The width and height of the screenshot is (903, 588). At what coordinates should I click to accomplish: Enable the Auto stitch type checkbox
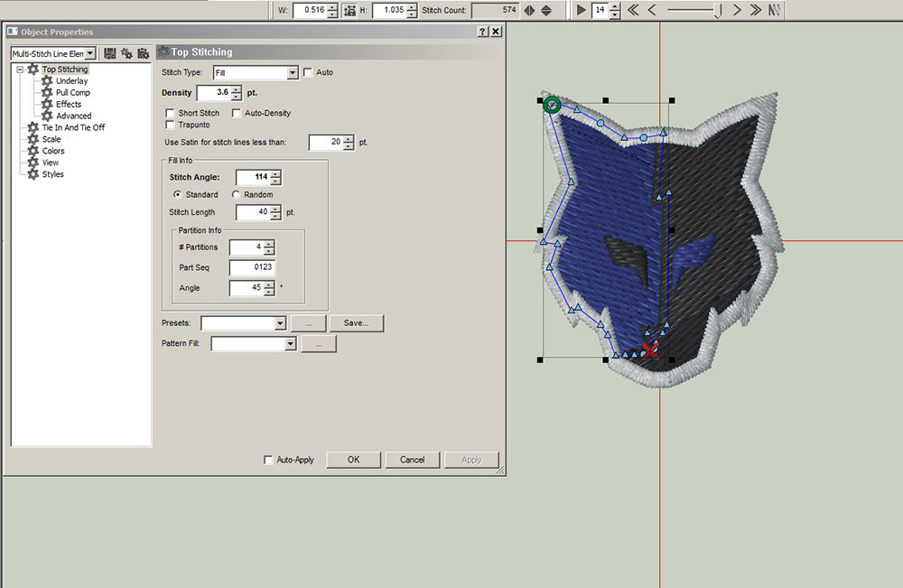tap(308, 72)
